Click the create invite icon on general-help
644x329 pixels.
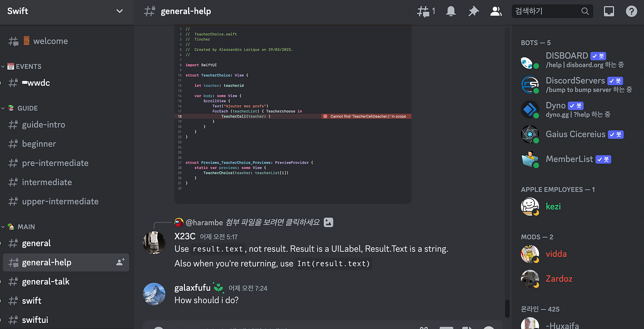coord(120,262)
